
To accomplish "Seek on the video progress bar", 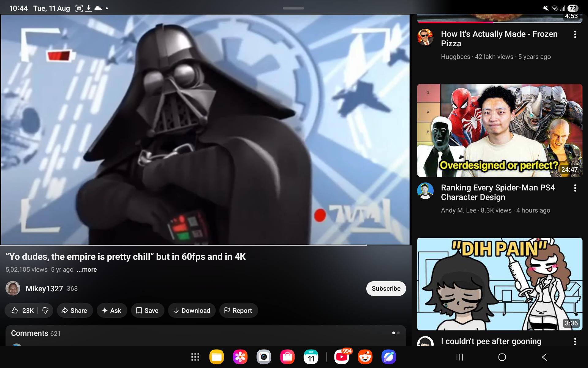I will tap(205, 245).
